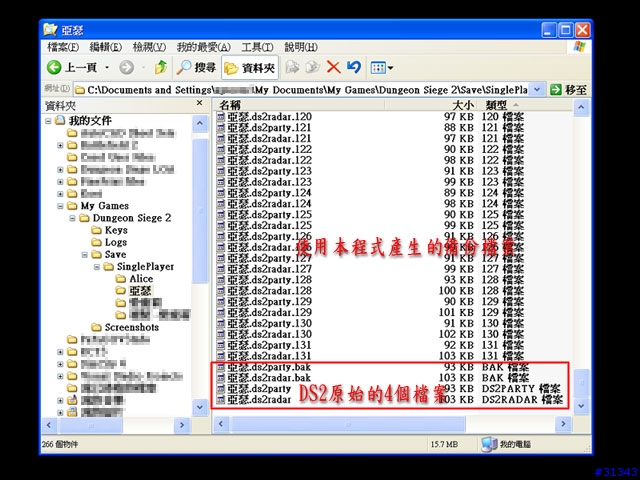Click the icon of 亞瑟.ds2radar.129
Viewport: 640px width, 480px height.
coord(221,313)
